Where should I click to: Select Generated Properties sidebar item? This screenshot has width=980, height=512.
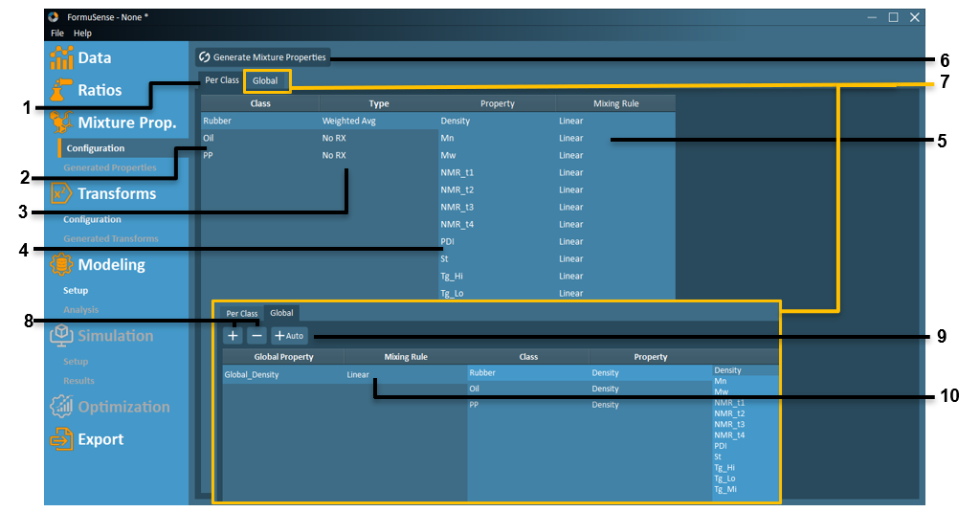pos(110,167)
